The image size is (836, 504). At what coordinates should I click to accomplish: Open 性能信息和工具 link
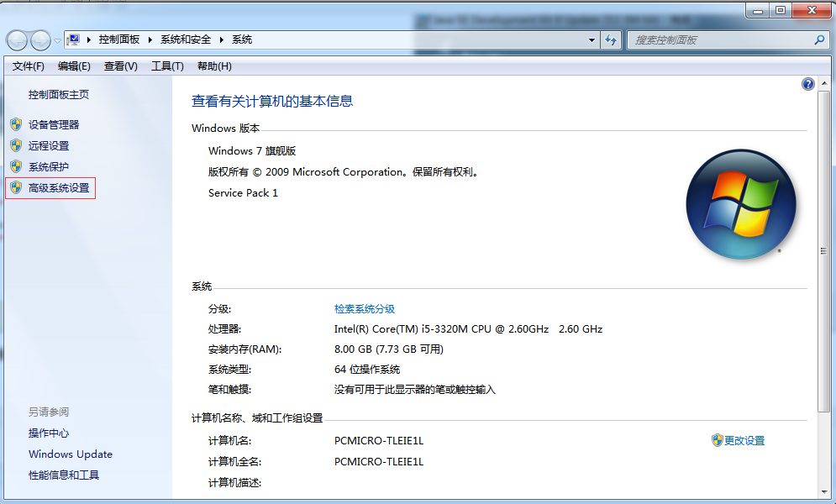(x=64, y=475)
